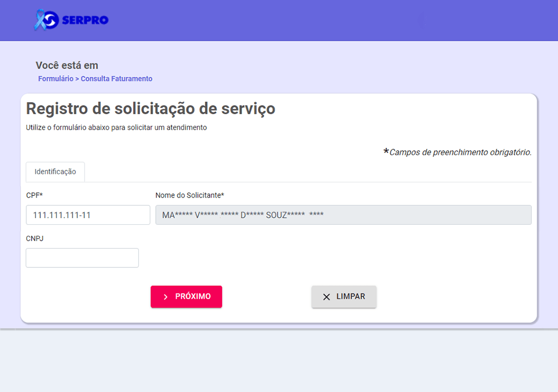This screenshot has width=558, height=392.
Task: Open the Formulário breadcrumb link
Action: 56,79
